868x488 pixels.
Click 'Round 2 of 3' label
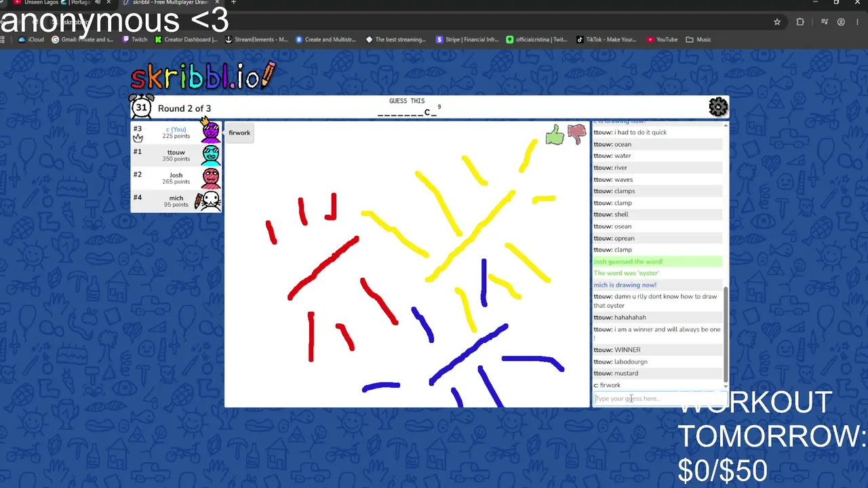[184, 108]
